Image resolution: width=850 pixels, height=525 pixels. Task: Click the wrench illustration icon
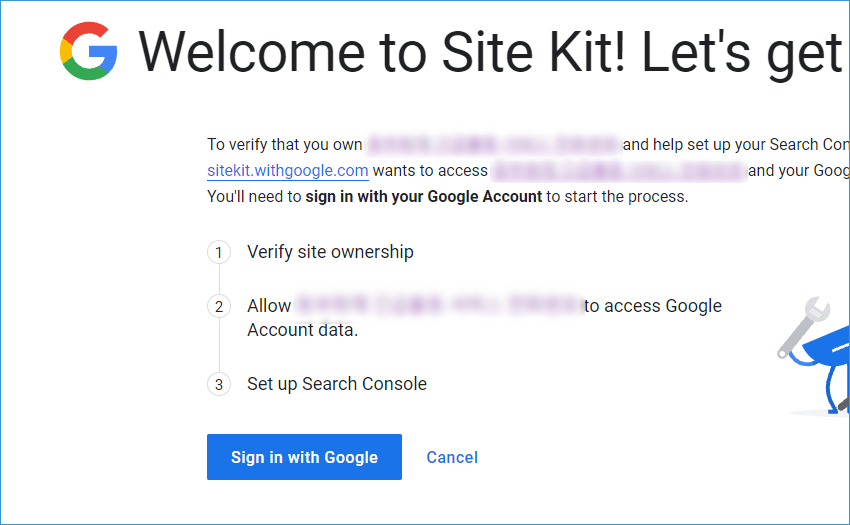coord(802,327)
